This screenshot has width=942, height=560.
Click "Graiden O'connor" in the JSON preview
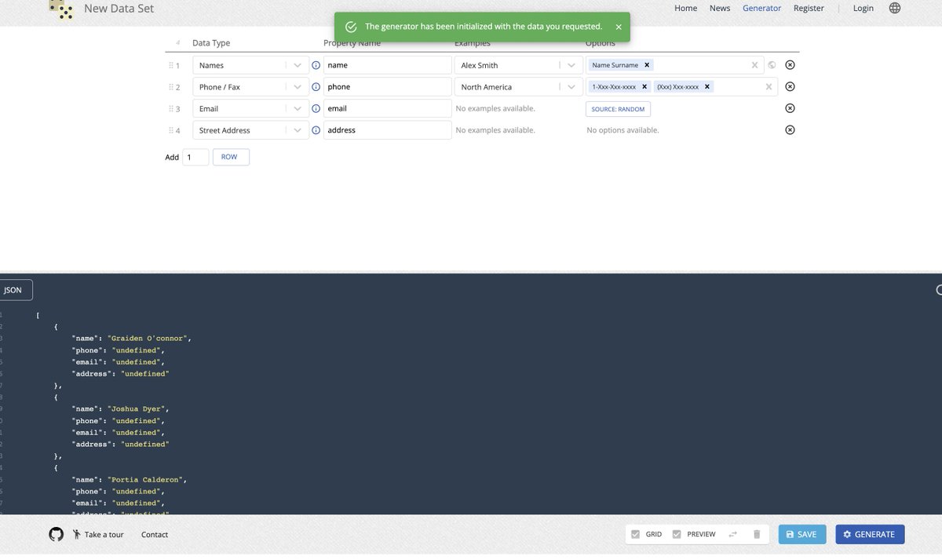pos(148,339)
